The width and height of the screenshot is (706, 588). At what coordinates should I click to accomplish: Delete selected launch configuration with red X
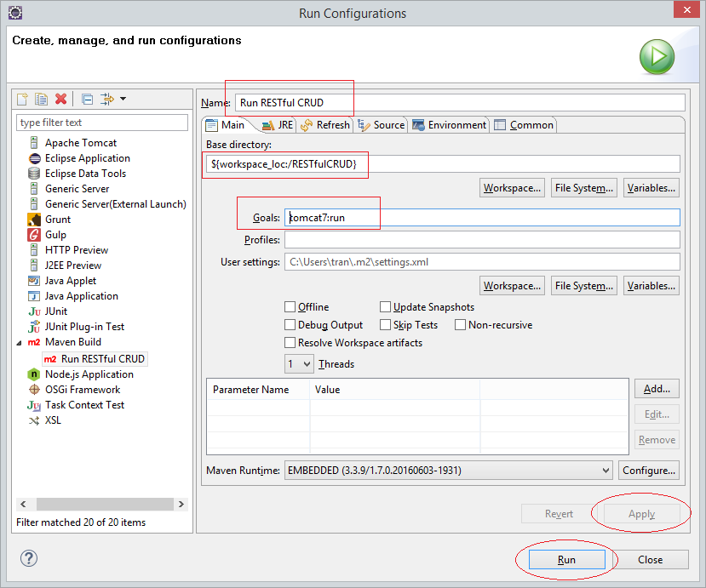tap(60, 99)
